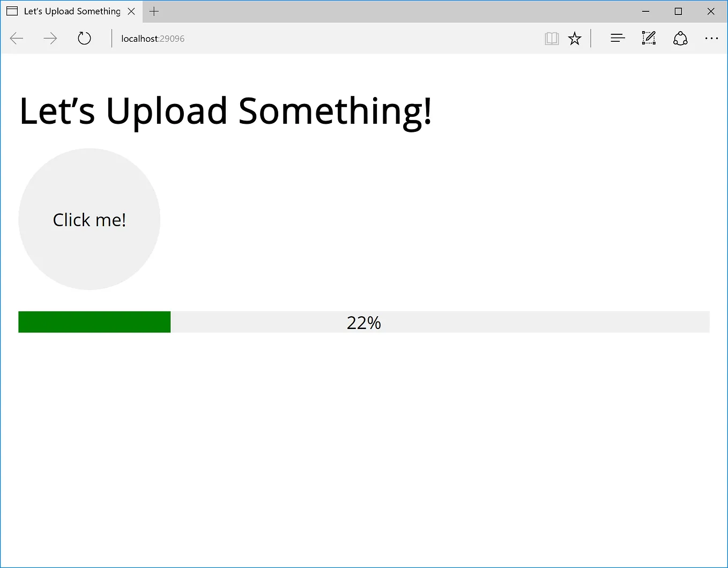Click the browser Back arrow

[x=17, y=39]
